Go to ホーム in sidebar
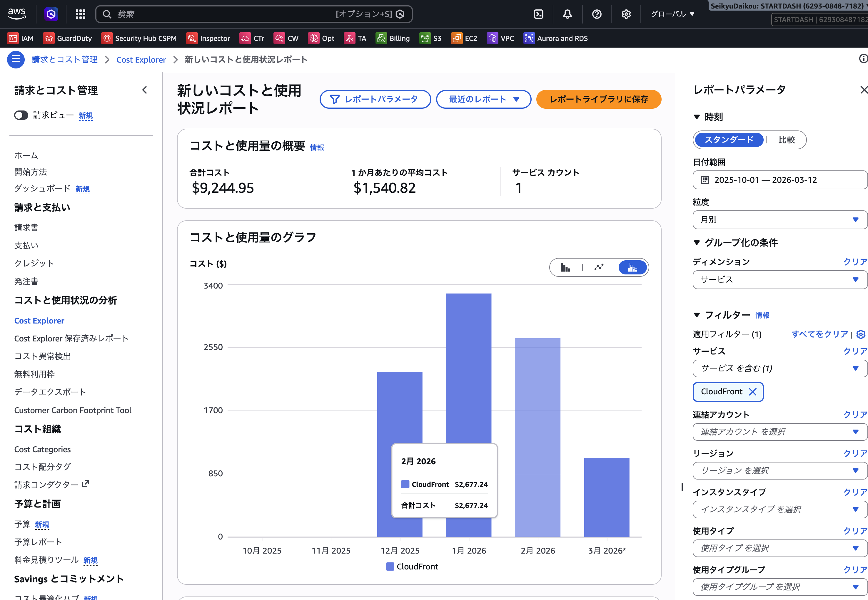The width and height of the screenshot is (868, 600). pyautogui.click(x=26, y=155)
